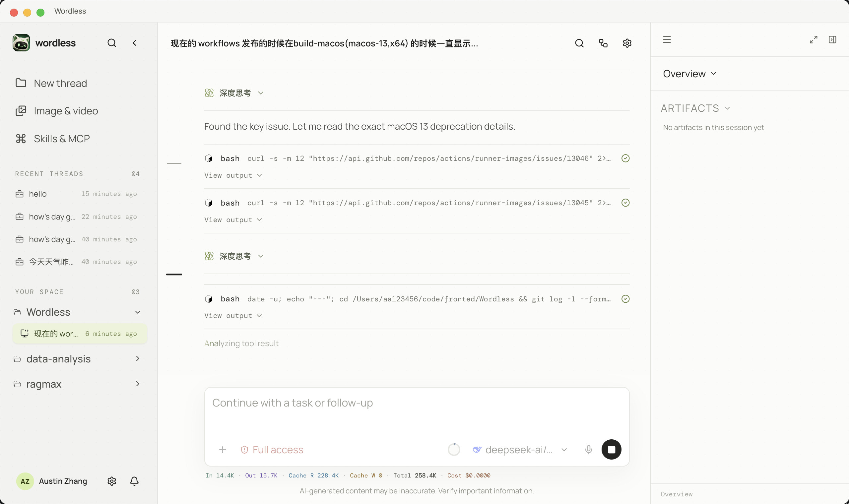Open right panel hamburger menu
The image size is (849, 504).
[x=667, y=40]
